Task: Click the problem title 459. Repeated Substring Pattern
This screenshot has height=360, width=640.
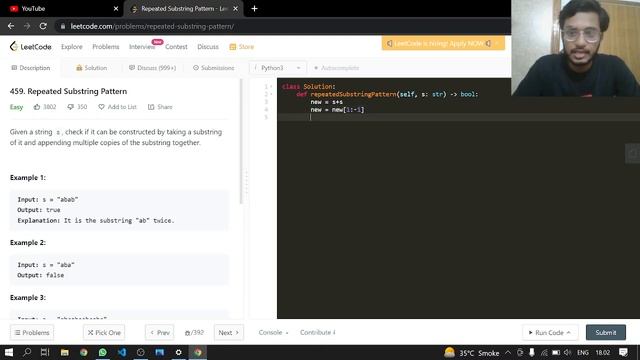Action: 69,91
